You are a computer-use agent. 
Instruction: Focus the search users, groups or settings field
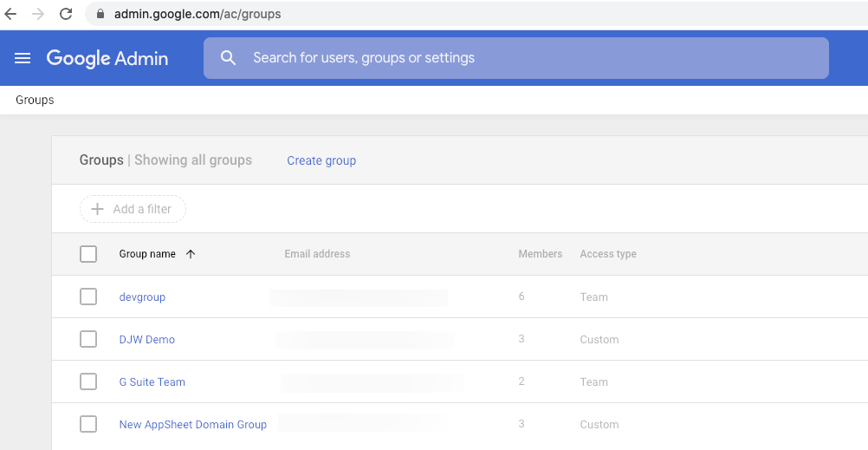[x=516, y=57]
